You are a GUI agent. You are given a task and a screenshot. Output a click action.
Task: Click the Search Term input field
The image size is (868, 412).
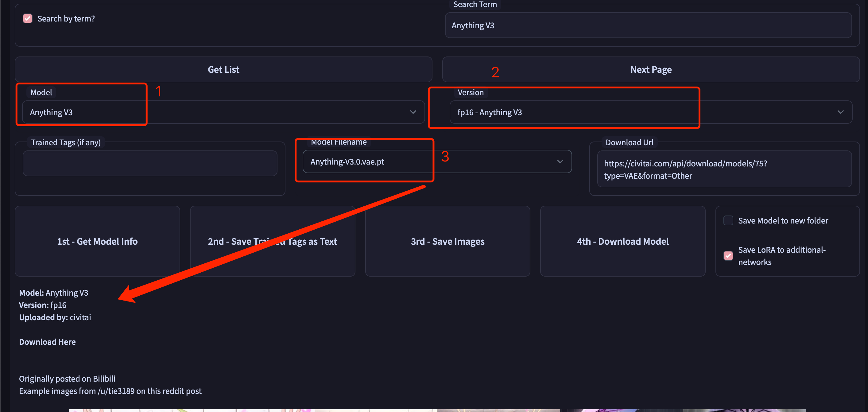[648, 25]
